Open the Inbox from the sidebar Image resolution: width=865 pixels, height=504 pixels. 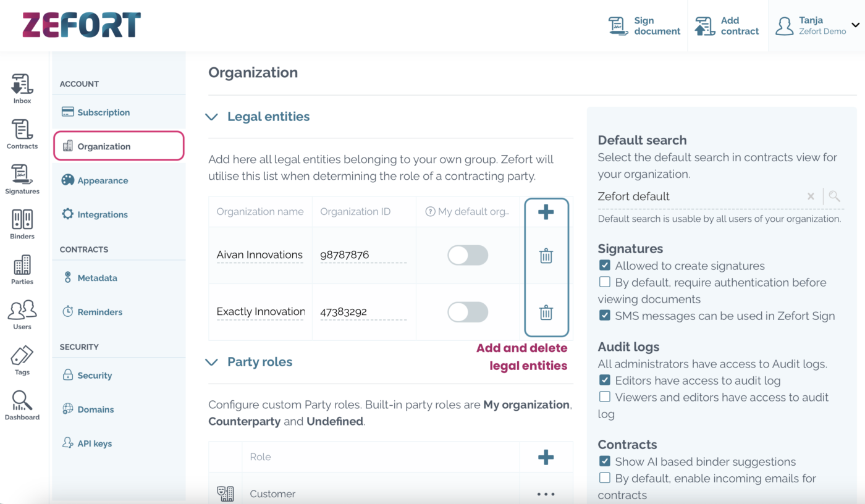coord(22,86)
